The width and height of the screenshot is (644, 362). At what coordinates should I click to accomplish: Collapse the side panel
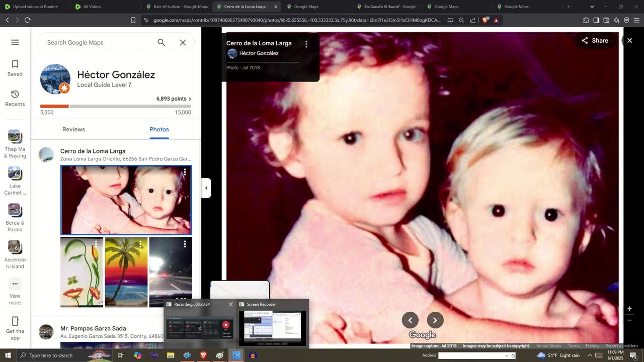206,188
